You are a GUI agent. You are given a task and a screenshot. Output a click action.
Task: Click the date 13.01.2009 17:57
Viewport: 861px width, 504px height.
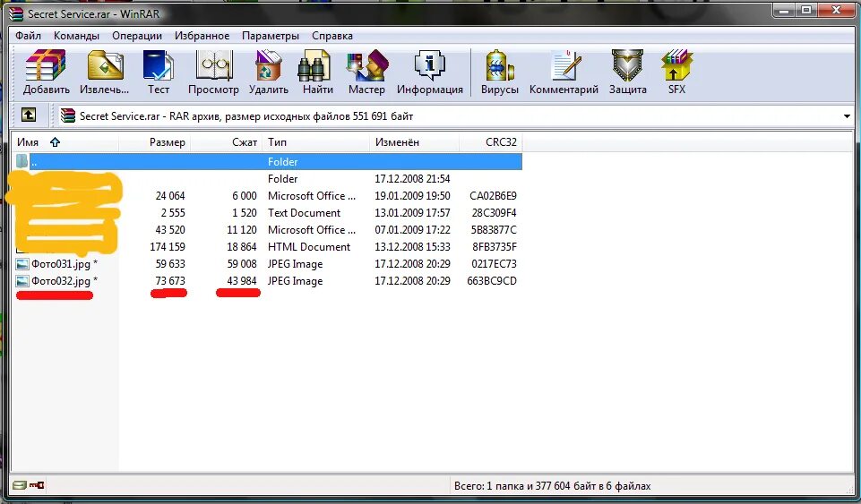tap(412, 213)
